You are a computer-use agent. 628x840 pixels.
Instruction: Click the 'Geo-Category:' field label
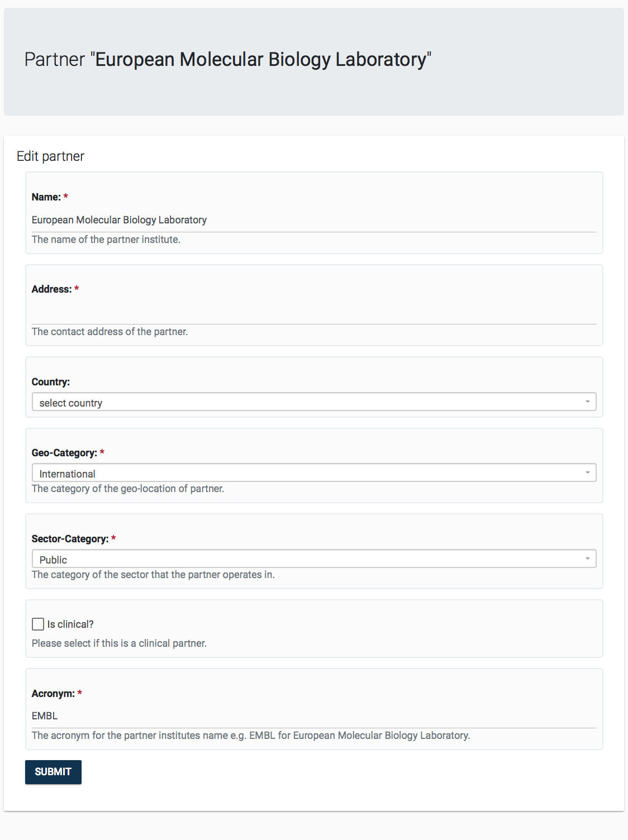pos(64,453)
